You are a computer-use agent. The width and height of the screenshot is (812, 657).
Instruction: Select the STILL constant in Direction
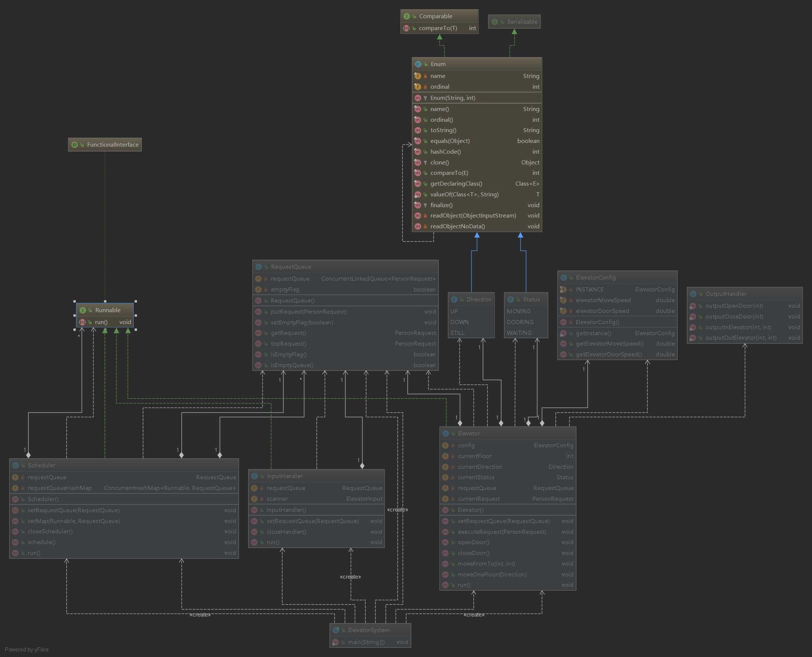471,333
